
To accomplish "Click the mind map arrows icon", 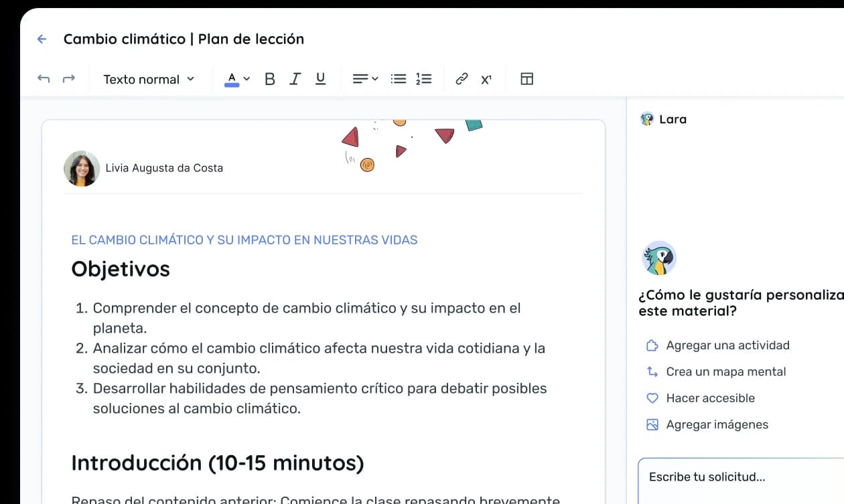I will (652, 371).
